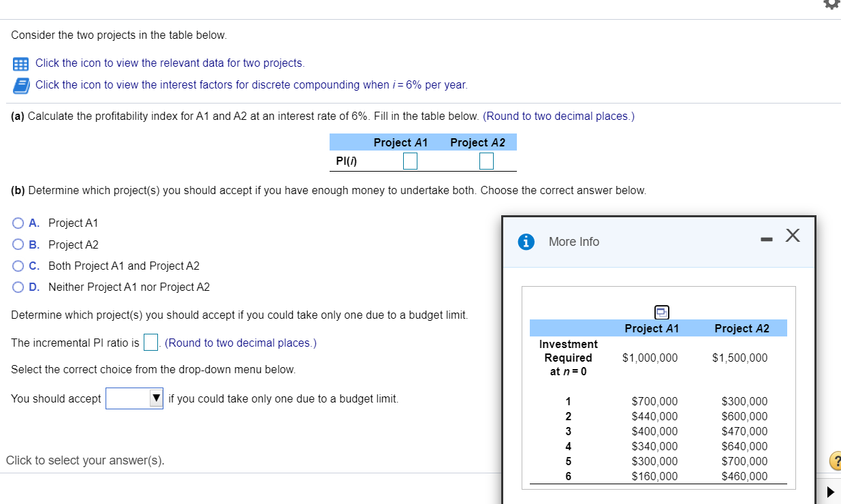Screen dimensions: 841x504
Task: Click the table icon to view project data
Action: tap(20, 63)
